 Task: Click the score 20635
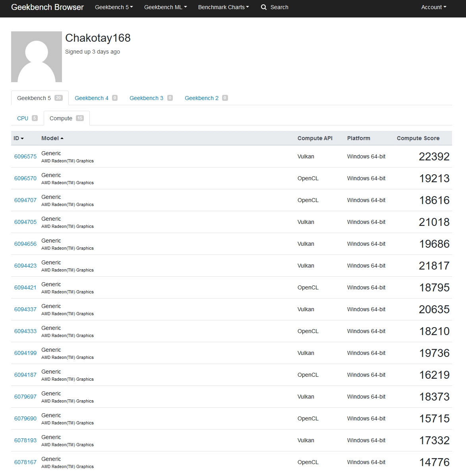coord(434,310)
